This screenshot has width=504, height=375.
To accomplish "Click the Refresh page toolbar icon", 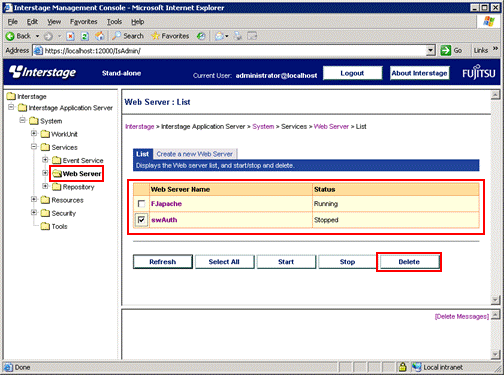I will tap(85, 36).
